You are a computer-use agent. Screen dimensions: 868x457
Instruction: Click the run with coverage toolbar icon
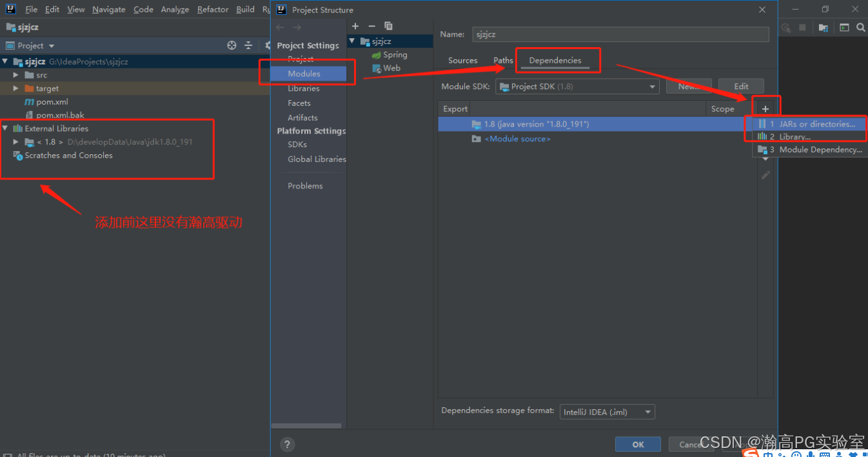[786, 28]
